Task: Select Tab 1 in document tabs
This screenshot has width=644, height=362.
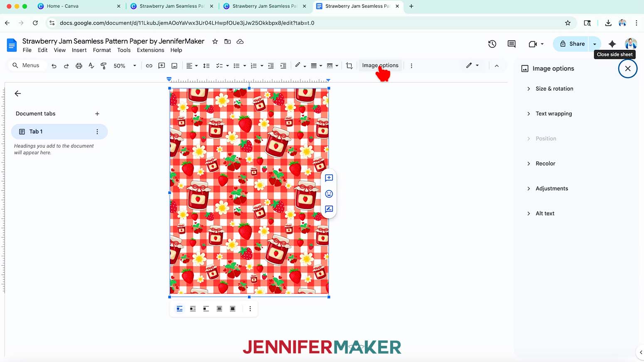Action: coord(59,132)
